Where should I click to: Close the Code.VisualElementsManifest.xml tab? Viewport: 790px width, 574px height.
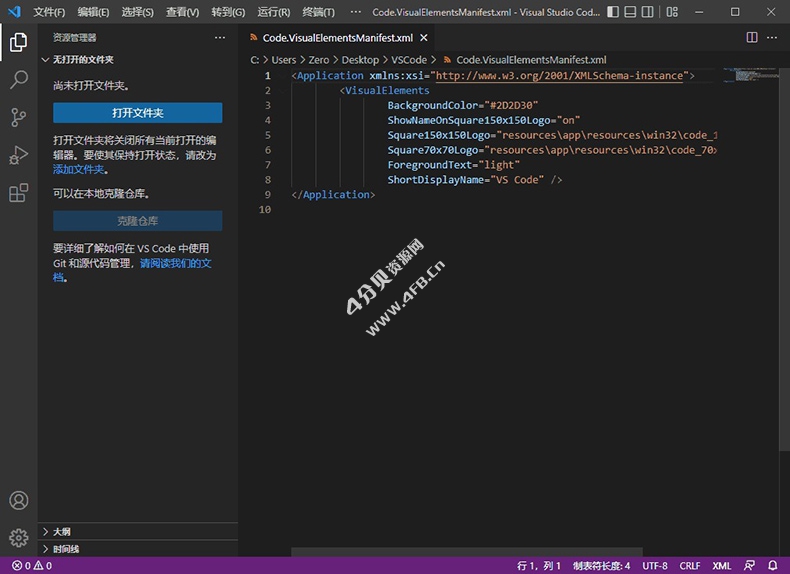[424, 38]
